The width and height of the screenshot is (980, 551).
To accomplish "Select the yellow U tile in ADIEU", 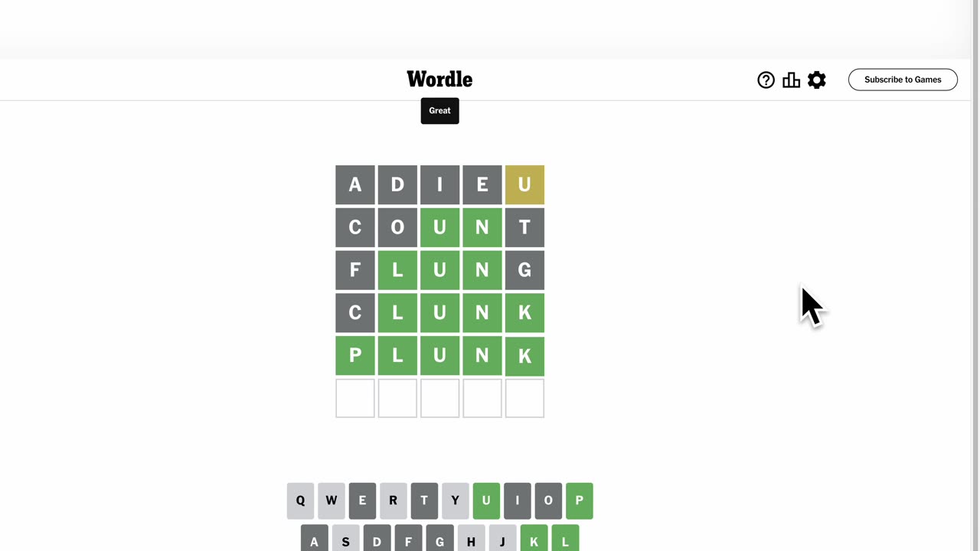I will (x=524, y=184).
